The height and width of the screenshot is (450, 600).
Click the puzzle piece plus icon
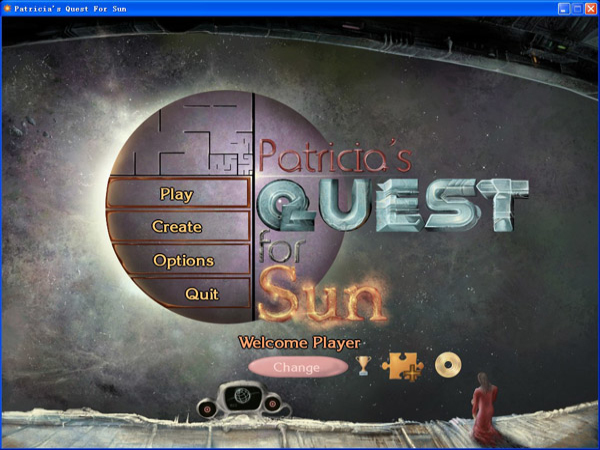click(403, 367)
